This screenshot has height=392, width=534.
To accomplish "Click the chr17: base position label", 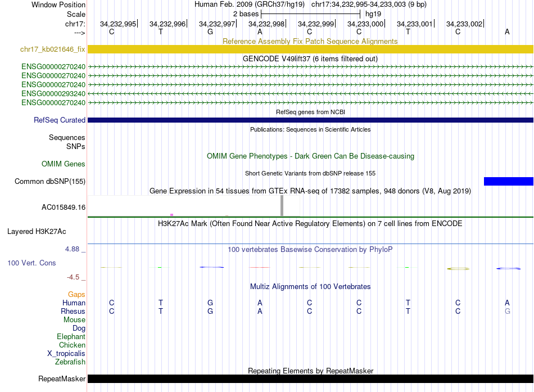I will pos(75,24).
